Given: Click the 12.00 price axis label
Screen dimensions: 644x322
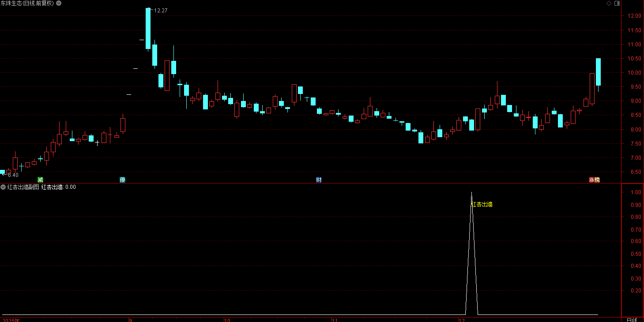Looking at the screenshot, I should (634, 16).
